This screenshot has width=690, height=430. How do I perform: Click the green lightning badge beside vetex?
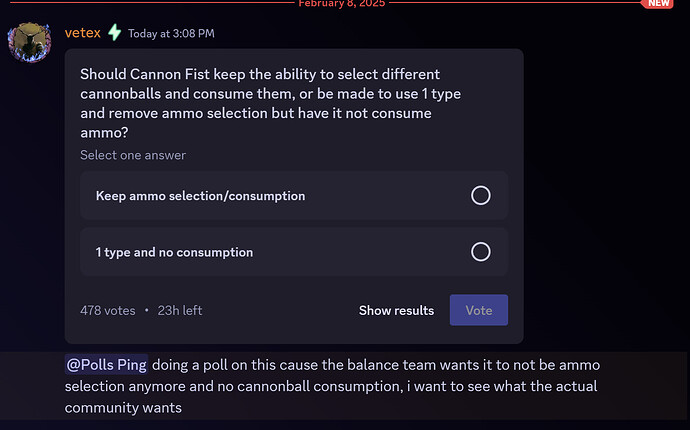tap(115, 33)
